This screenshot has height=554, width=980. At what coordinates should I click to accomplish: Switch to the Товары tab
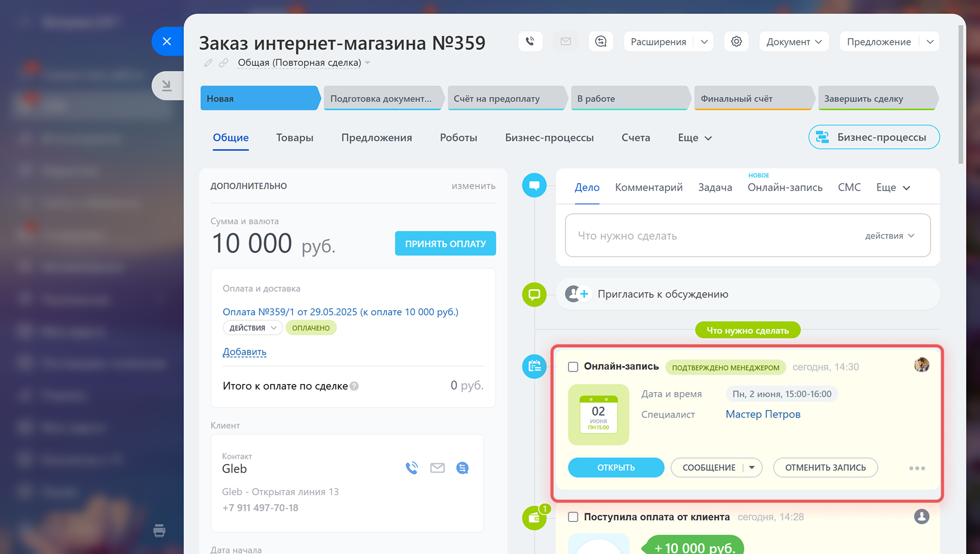pyautogui.click(x=295, y=138)
